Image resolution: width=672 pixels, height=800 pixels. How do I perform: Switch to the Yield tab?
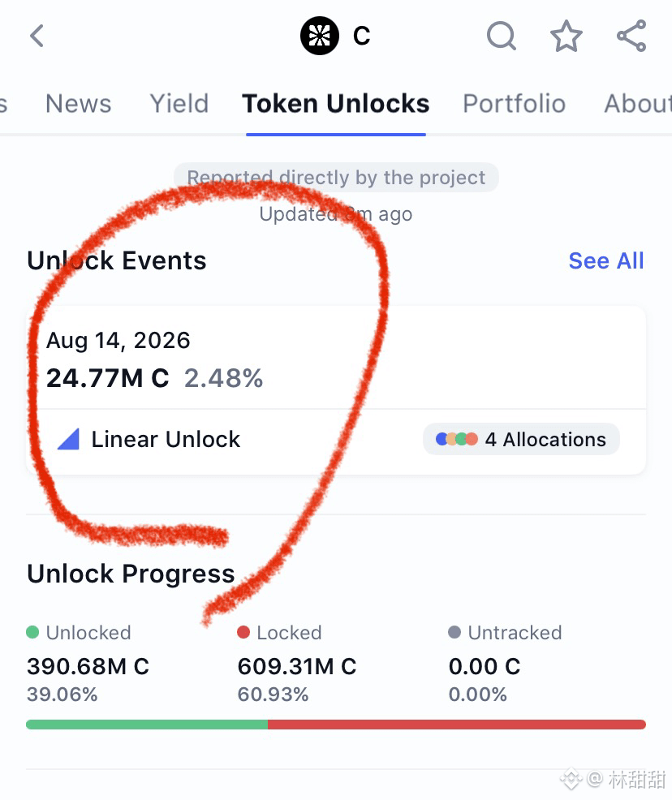[x=179, y=104]
